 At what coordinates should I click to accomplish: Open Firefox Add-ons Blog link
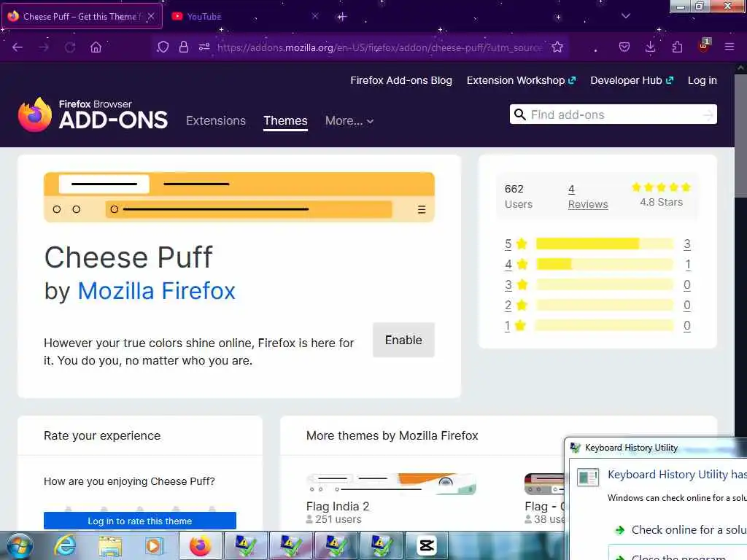[x=401, y=80]
